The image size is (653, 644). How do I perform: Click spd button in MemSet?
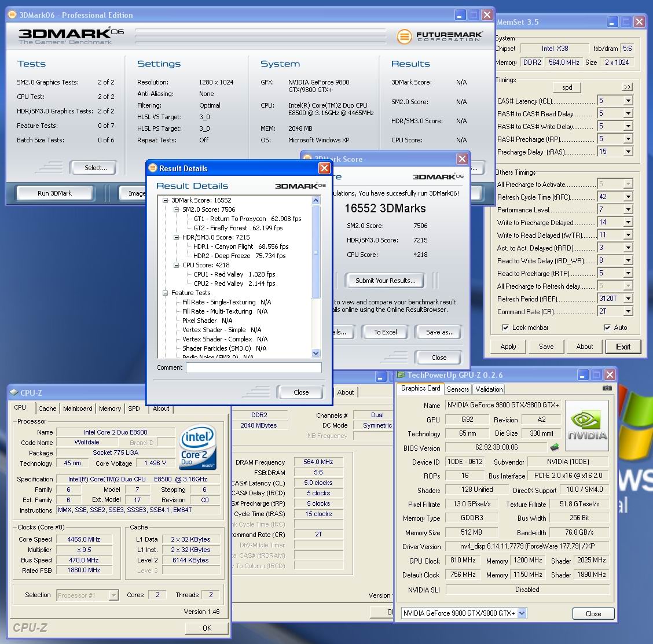(x=567, y=87)
